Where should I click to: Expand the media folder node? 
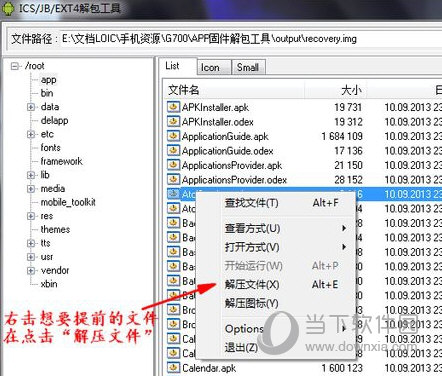click(x=31, y=189)
